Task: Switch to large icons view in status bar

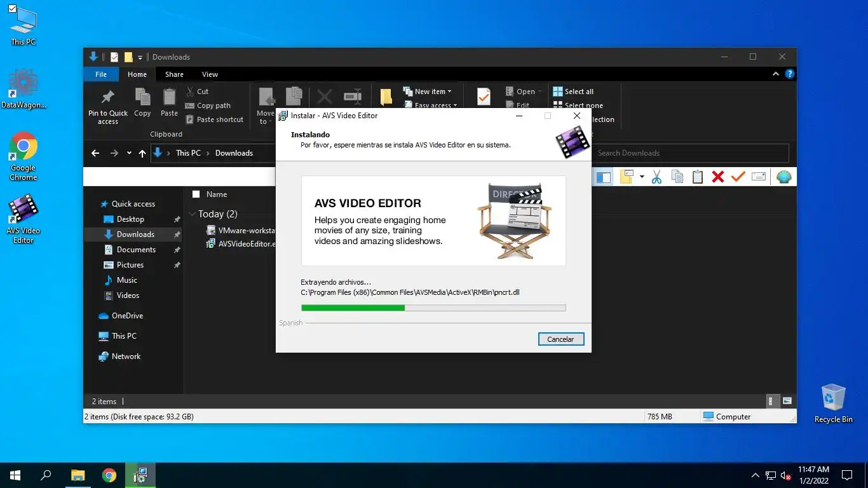Action: (787, 401)
